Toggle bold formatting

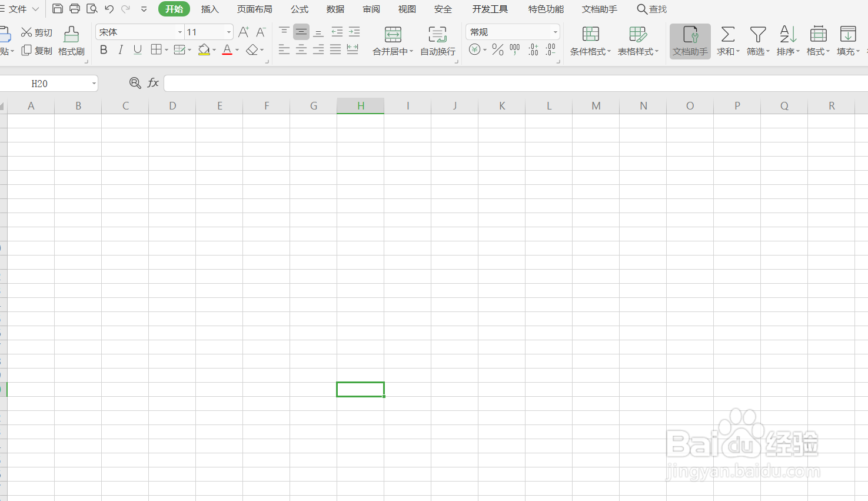(x=104, y=50)
